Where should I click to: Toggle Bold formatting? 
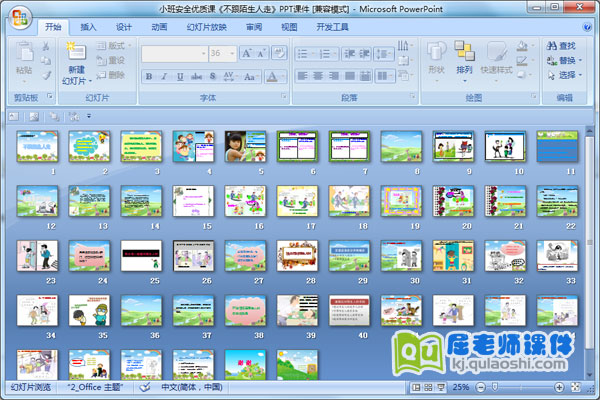149,76
